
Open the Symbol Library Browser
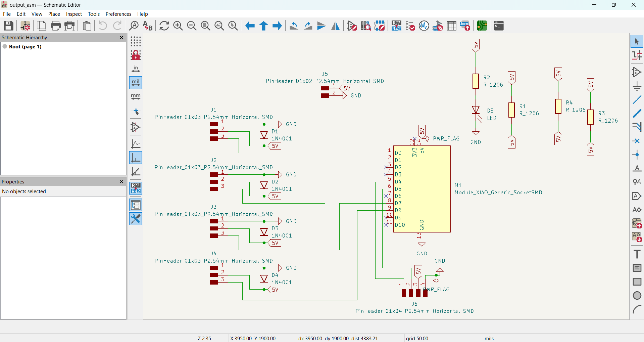pos(366,26)
